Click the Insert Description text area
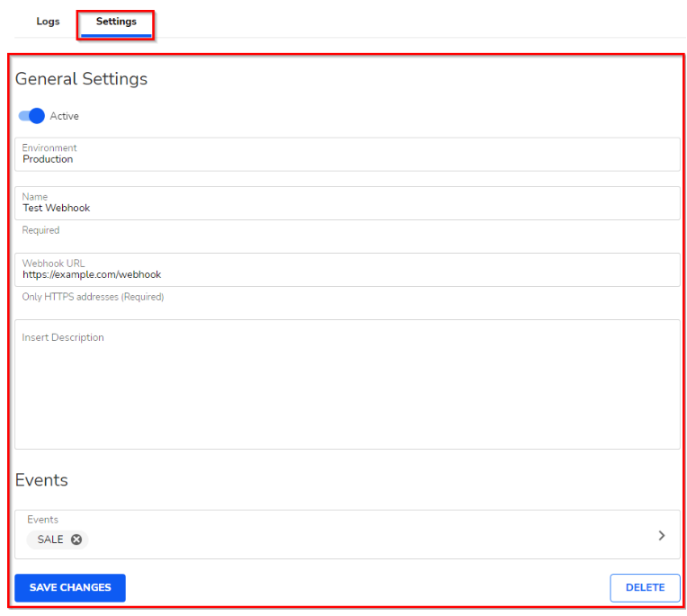 click(x=347, y=385)
